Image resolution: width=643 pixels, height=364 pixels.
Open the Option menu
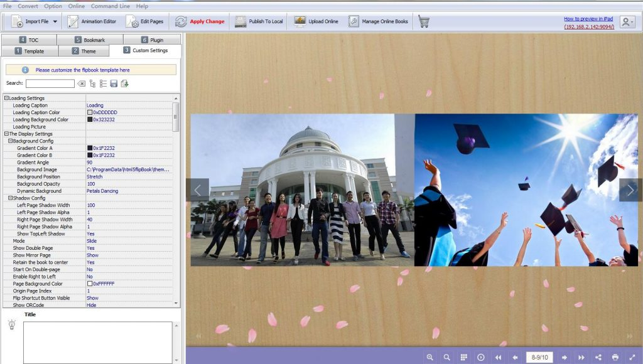53,6
